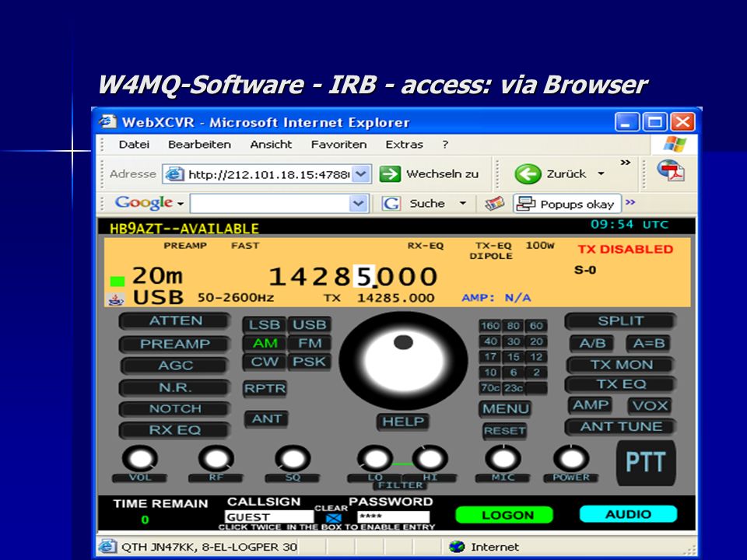Enable SPLIT operation
Image resolution: width=747 pixels, height=560 pixels.
click(x=620, y=321)
